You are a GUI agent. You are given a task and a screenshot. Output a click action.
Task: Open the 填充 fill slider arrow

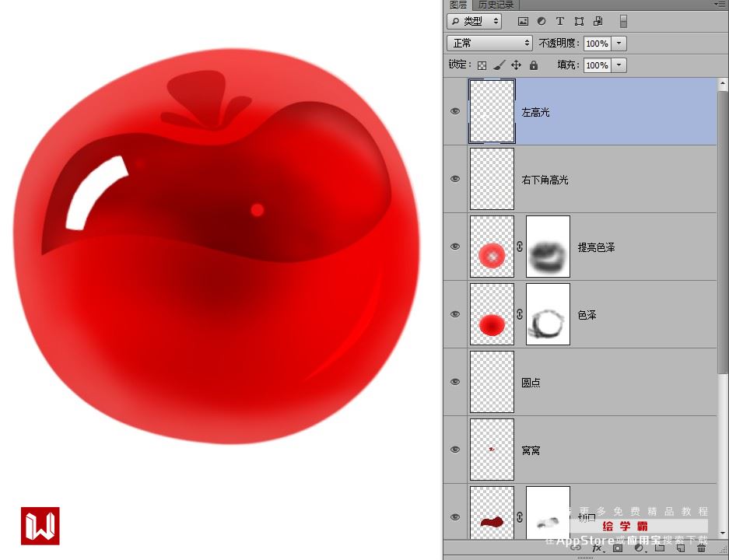click(x=619, y=65)
